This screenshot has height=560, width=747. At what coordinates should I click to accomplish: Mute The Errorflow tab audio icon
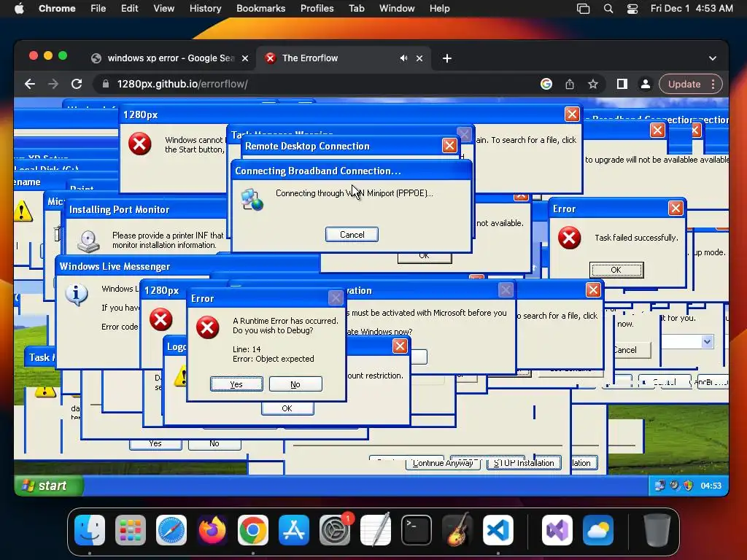(x=403, y=58)
